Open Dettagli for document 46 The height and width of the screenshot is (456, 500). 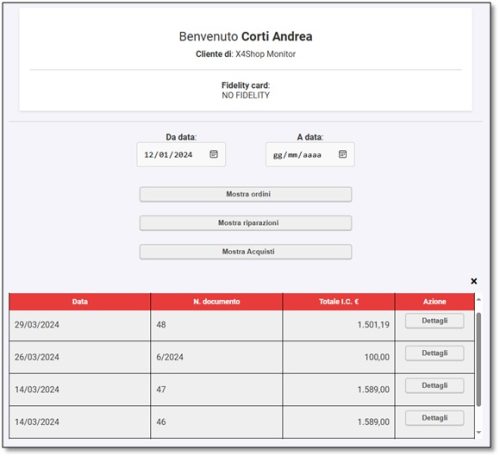(x=434, y=418)
